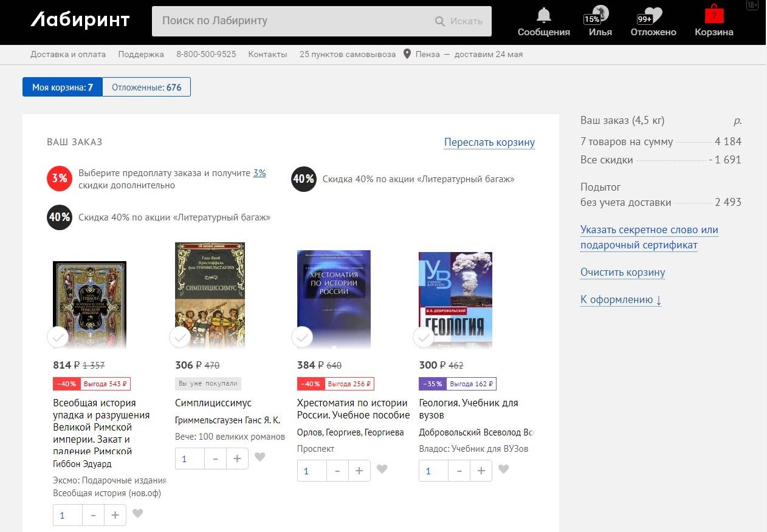Switch to the Моя корзина tab
767x532 pixels.
coord(63,87)
